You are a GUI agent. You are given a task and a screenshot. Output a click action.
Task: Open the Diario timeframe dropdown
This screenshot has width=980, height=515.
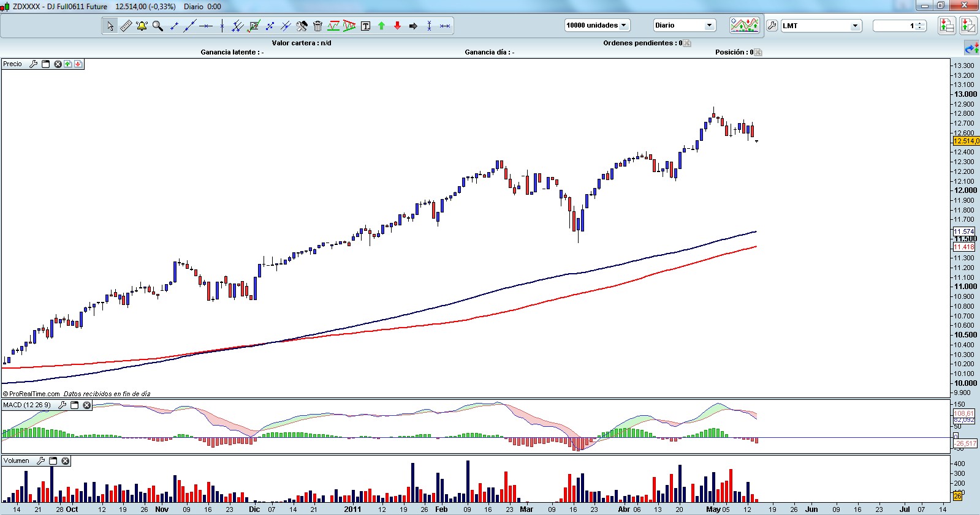(x=685, y=25)
